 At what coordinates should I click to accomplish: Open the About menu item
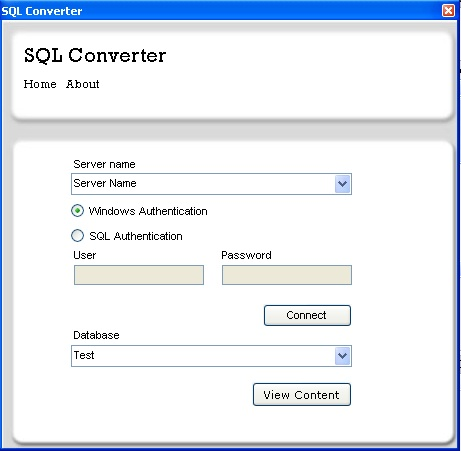click(x=83, y=84)
